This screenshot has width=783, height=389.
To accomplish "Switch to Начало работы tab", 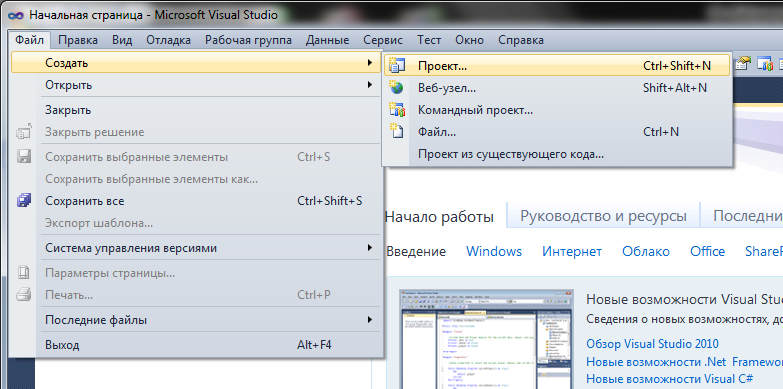I will click(440, 217).
